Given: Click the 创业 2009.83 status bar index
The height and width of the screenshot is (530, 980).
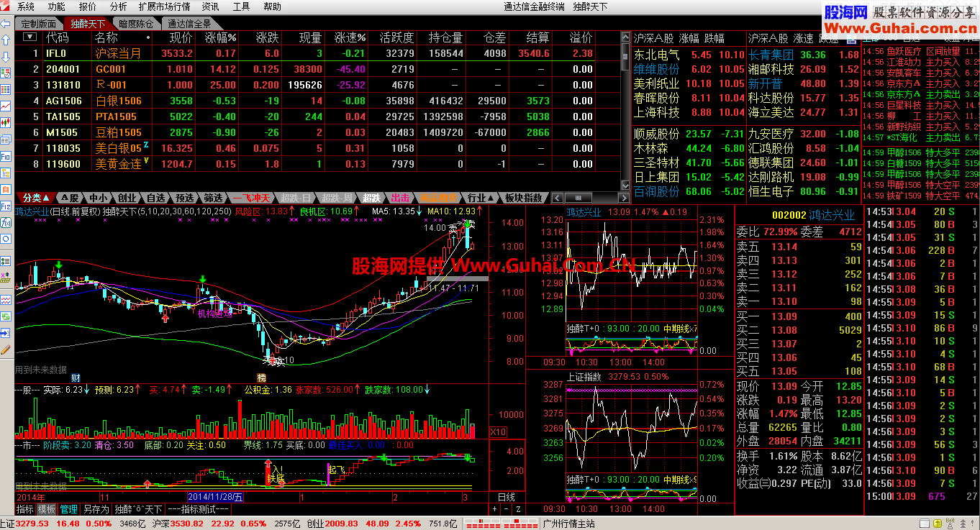Looking at the screenshot, I should tap(332, 524).
